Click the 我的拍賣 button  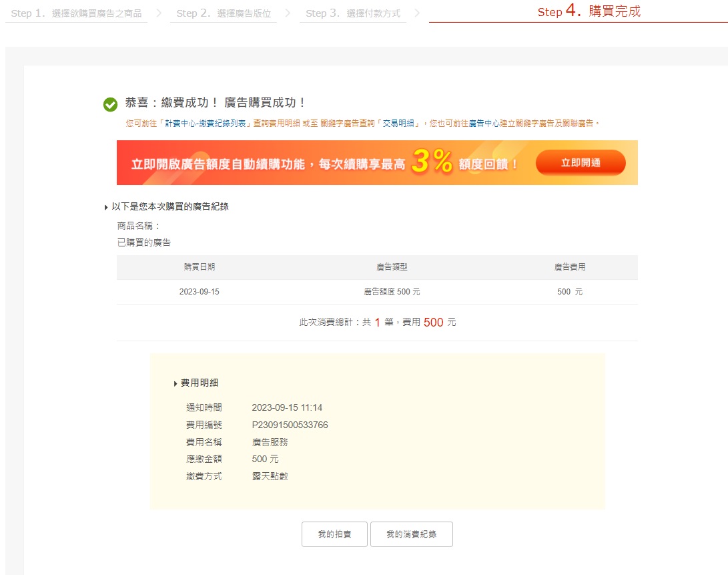(x=334, y=534)
